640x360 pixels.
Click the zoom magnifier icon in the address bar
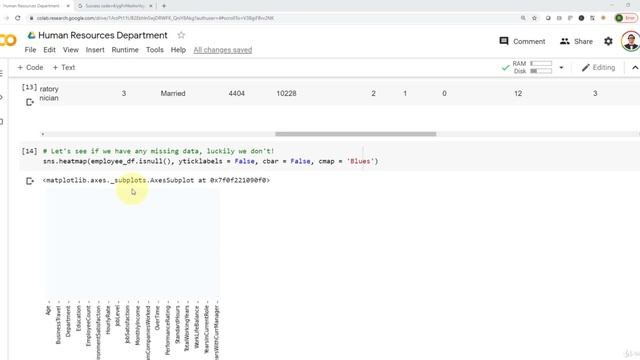click(523, 18)
